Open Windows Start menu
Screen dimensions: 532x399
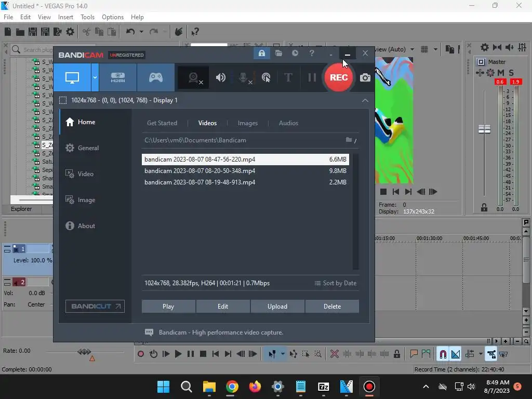pyautogui.click(x=163, y=387)
